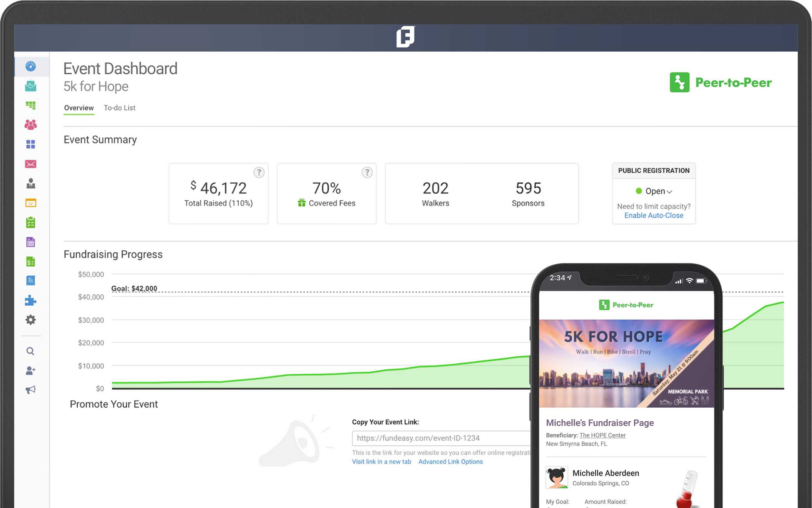Open the dashboard gauge icon in sidebar
Viewport: 812px width, 508px height.
31,66
